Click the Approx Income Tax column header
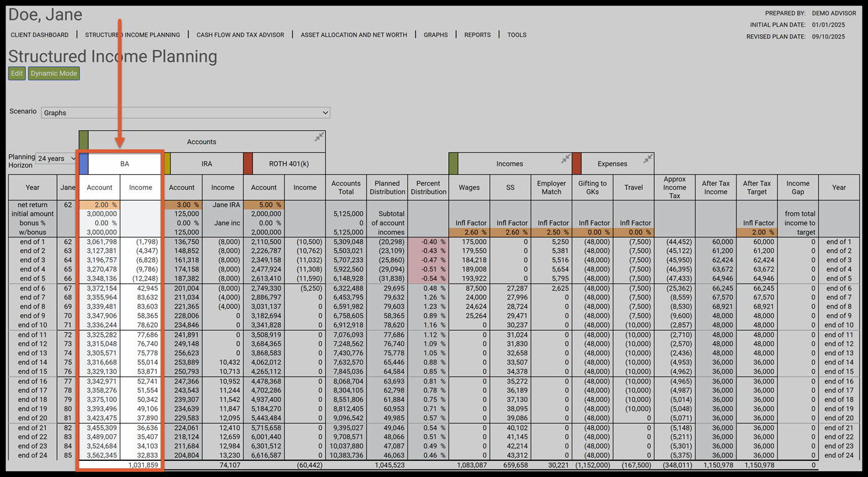Screen dimensions: 868x477 [675, 188]
